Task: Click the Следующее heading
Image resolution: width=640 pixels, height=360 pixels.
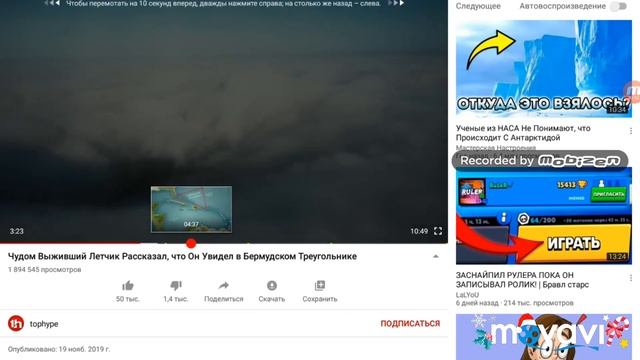Action: click(x=478, y=6)
